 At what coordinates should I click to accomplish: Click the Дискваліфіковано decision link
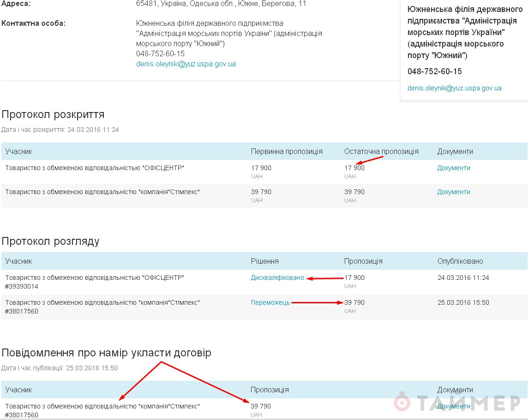pyautogui.click(x=277, y=278)
